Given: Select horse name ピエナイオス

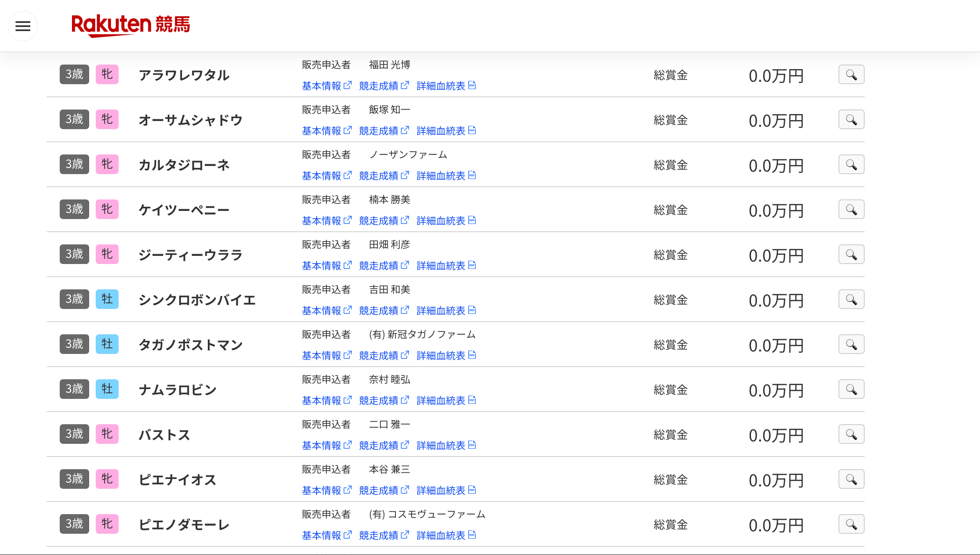Looking at the screenshot, I should coord(178,480).
